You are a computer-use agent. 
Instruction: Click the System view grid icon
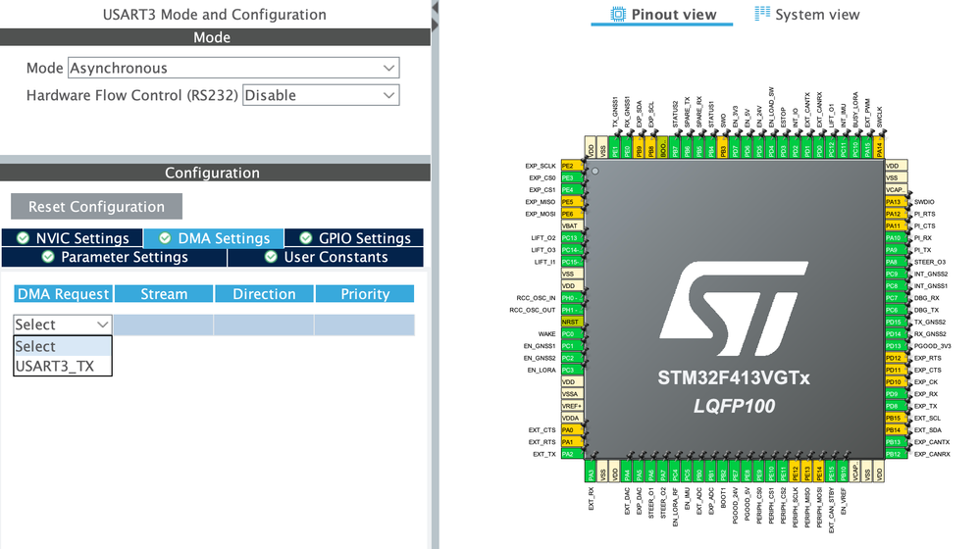(x=762, y=13)
